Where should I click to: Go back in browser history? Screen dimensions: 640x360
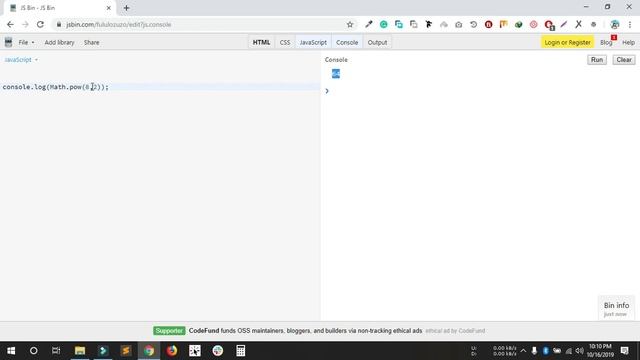coord(10,24)
